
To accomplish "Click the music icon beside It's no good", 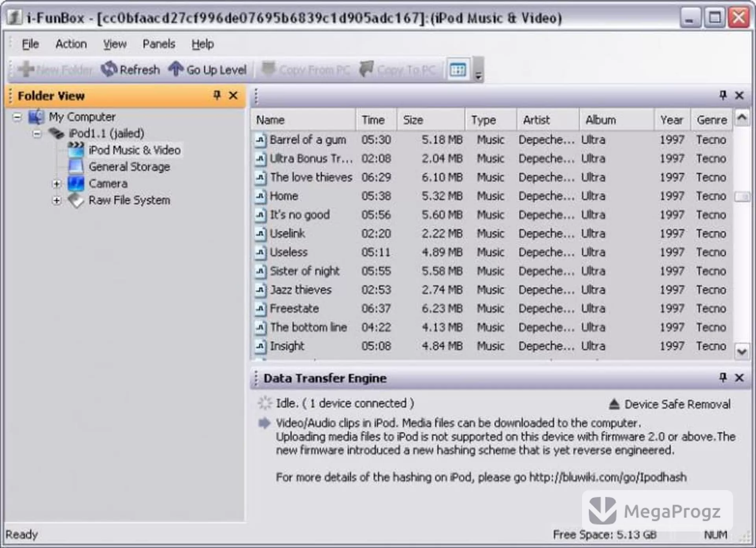I will [260, 215].
